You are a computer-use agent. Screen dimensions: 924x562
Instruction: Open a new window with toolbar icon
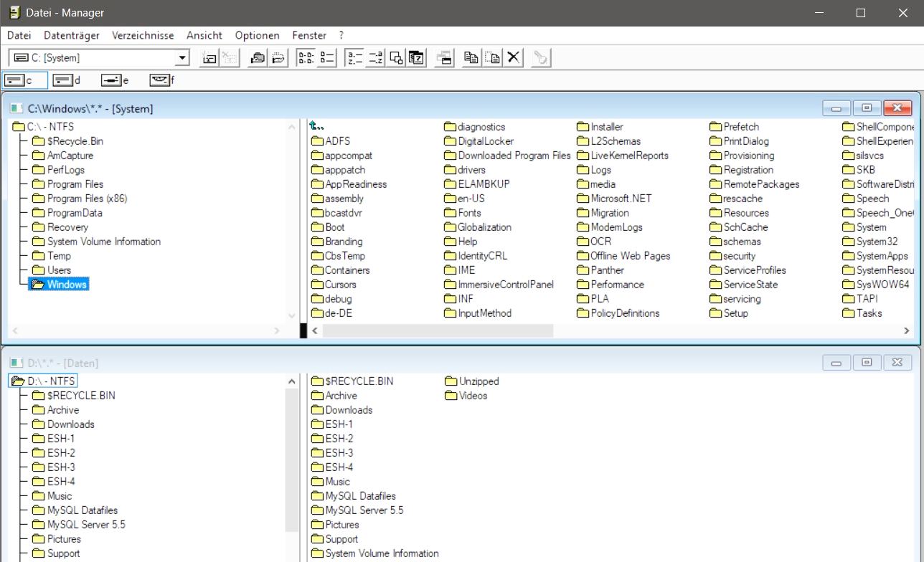point(444,58)
